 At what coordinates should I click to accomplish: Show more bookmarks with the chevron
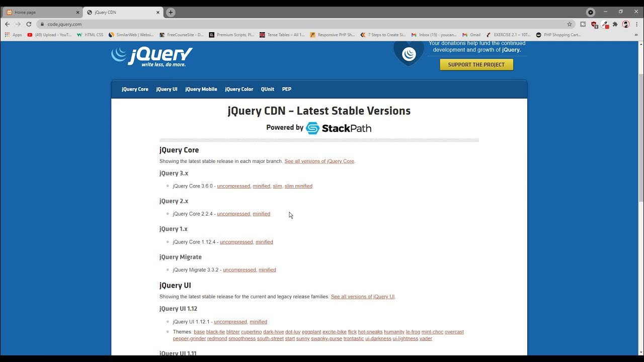point(636,35)
